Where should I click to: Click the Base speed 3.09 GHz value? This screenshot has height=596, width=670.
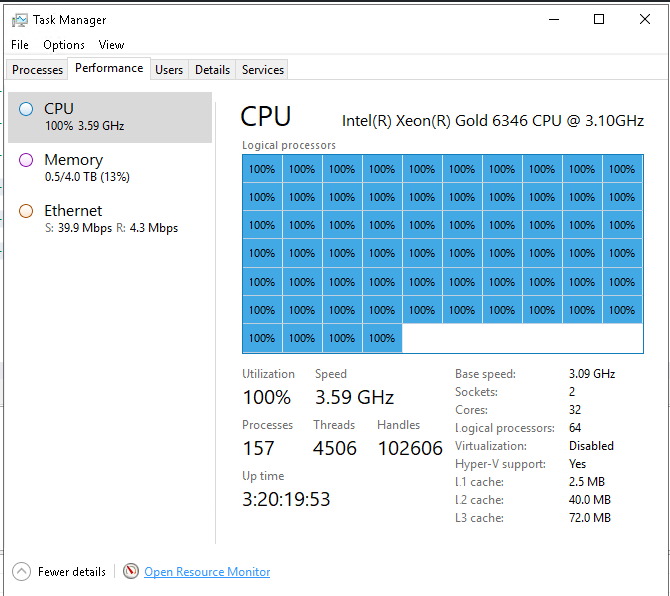[592, 374]
